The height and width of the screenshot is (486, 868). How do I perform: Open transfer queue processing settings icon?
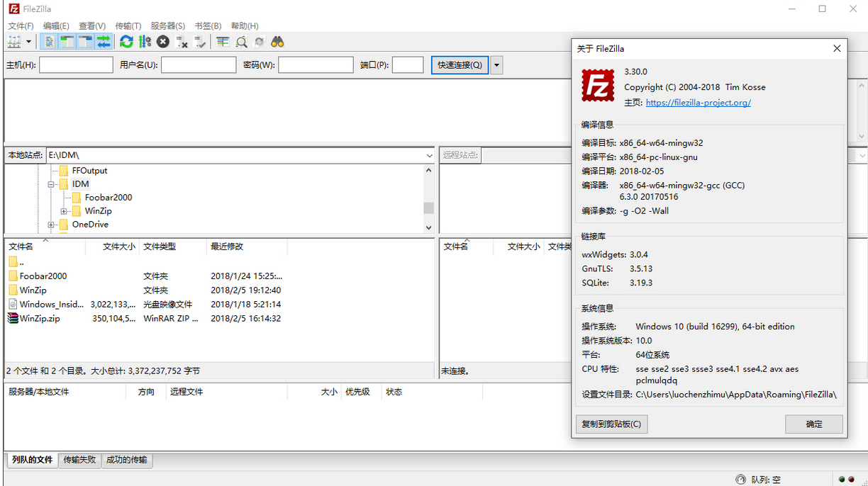coord(145,41)
